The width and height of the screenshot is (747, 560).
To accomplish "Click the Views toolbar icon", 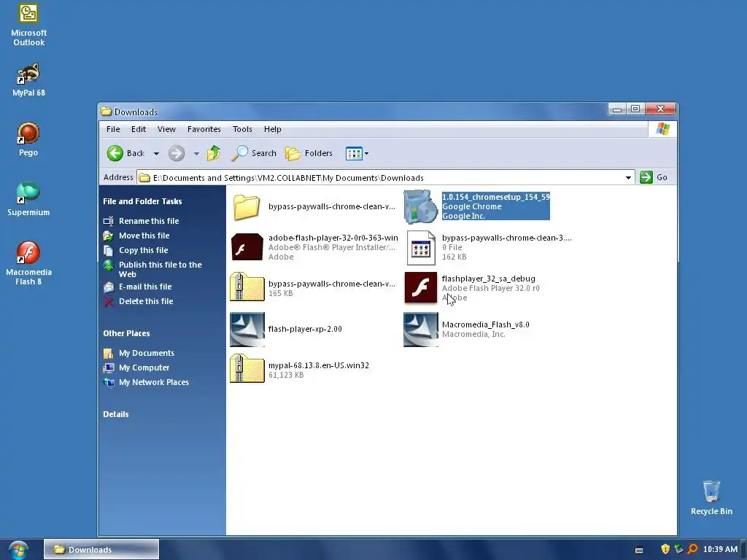I will pyautogui.click(x=354, y=153).
